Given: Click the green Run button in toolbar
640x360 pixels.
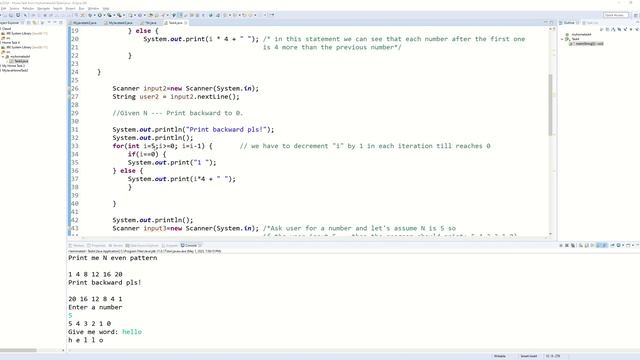Looking at the screenshot, I should tap(100, 15).
